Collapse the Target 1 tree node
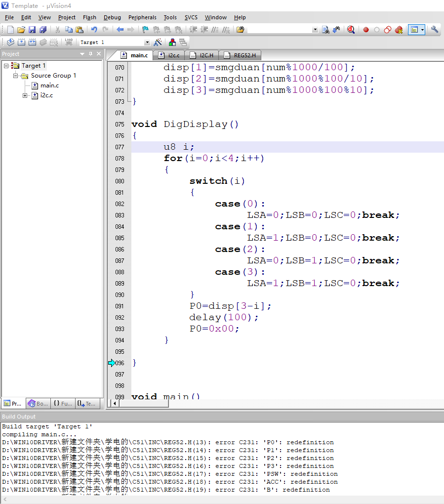Viewport: 444px width, 504px height. coord(6,66)
